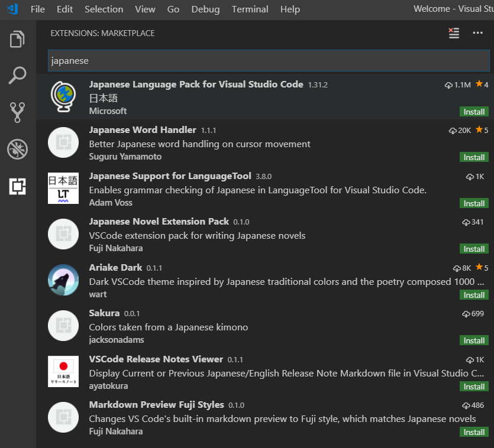The image size is (494, 448).
Task: Open the Search view in activity bar
Action: click(x=17, y=75)
